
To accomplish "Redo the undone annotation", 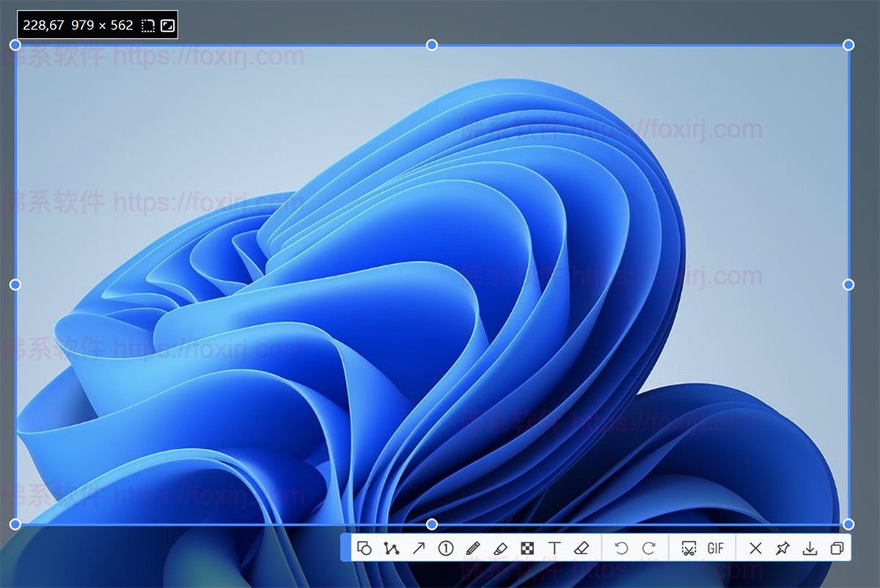I will coord(648,548).
